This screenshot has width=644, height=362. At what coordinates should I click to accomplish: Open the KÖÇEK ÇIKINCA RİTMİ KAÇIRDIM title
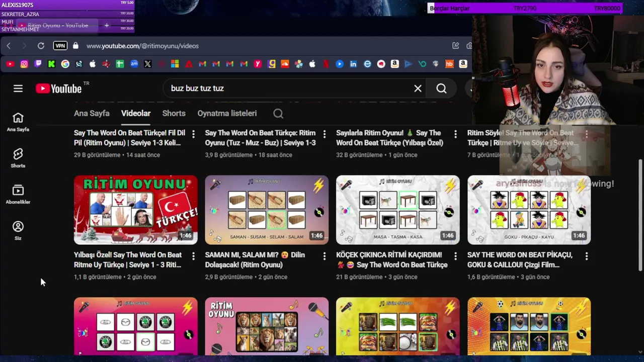tap(391, 260)
